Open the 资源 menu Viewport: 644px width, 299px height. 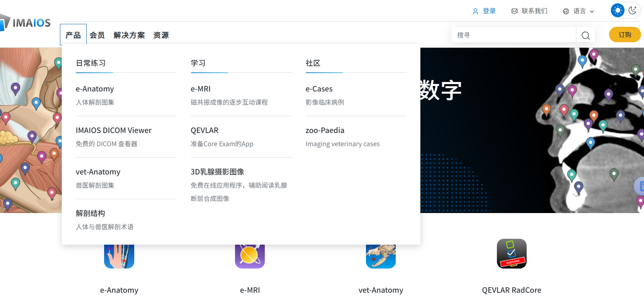click(161, 35)
